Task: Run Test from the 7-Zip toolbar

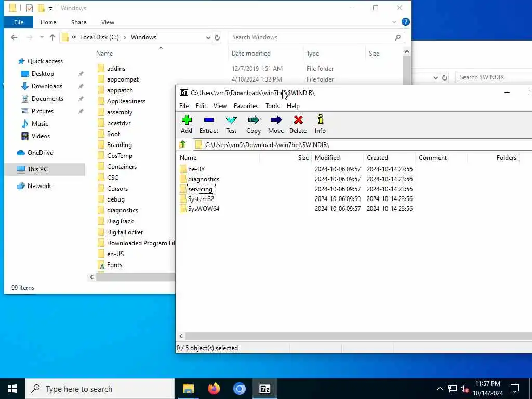Action: (x=231, y=124)
